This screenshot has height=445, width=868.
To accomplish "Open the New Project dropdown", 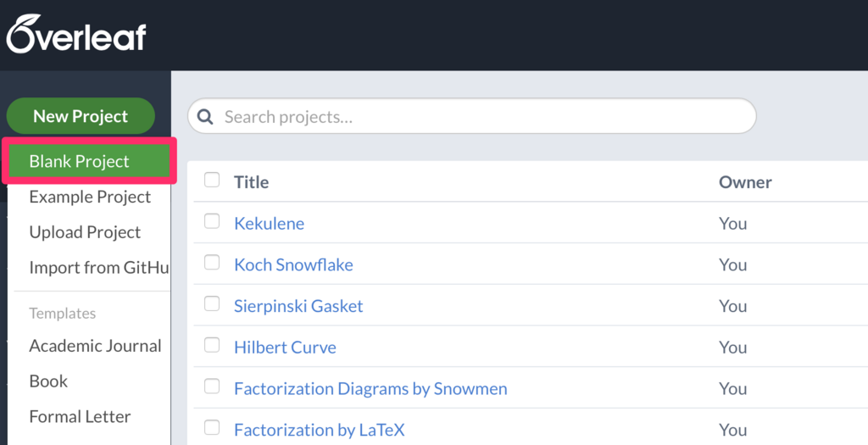I will [x=81, y=116].
